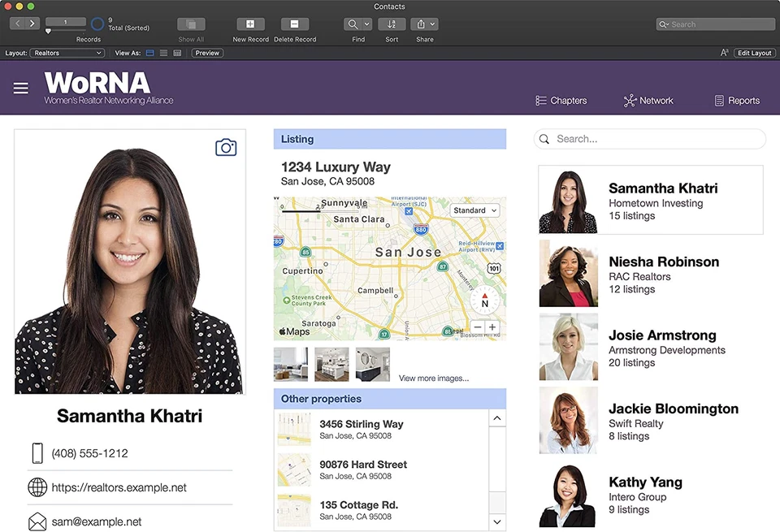The width and height of the screenshot is (780, 532).
Task: Click the Edit Layout button
Action: coord(754,53)
